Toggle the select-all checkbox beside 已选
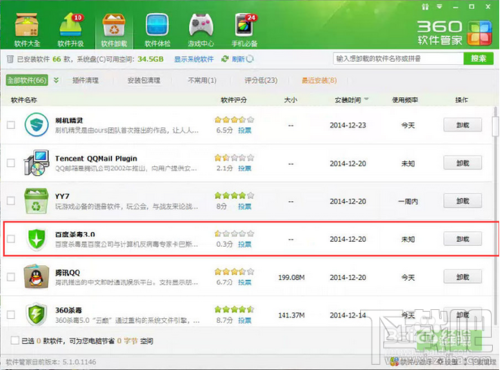 [x=15, y=340]
